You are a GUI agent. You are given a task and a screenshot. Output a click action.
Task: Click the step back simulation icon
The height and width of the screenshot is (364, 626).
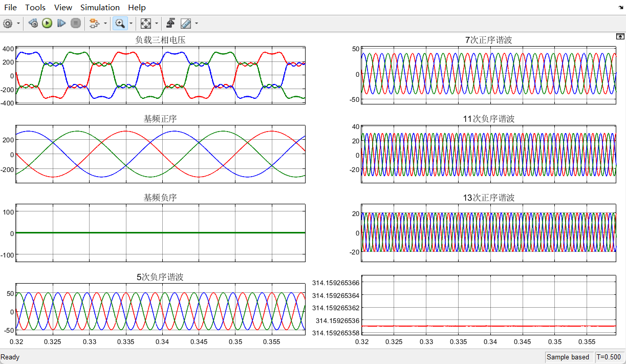[x=33, y=23]
